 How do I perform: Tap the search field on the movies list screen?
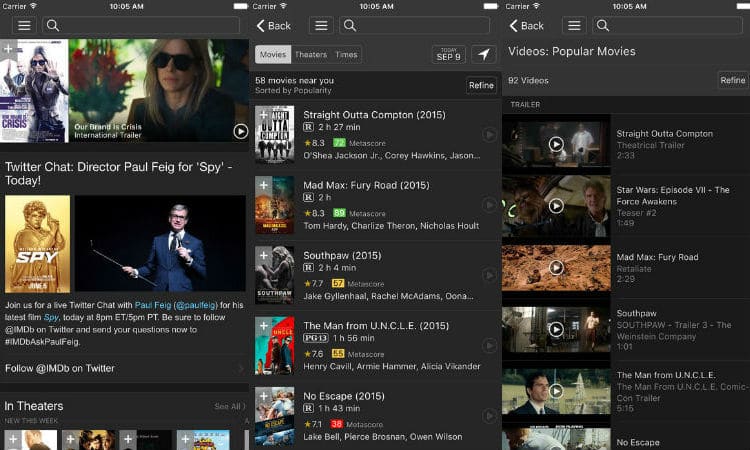coord(414,25)
